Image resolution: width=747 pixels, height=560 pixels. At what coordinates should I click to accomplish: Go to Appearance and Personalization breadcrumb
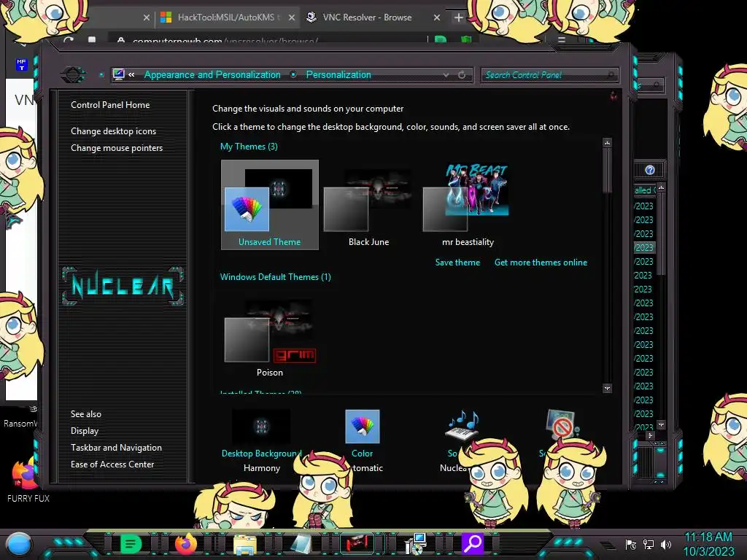212,75
